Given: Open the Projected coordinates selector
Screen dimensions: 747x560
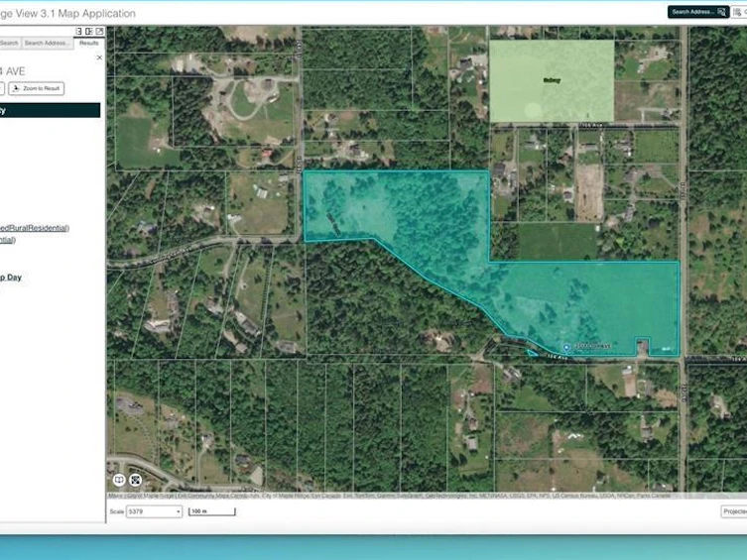Looking at the screenshot, I should coord(734,511).
